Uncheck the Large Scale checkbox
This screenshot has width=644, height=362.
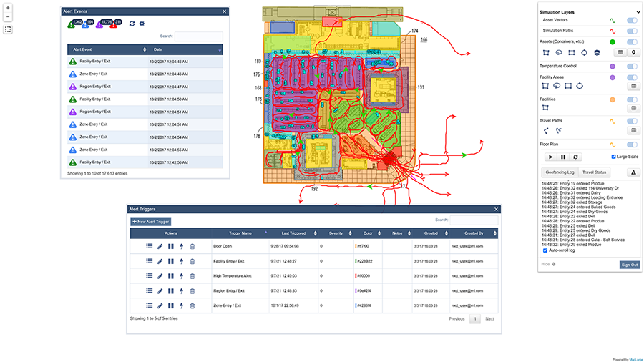click(614, 156)
